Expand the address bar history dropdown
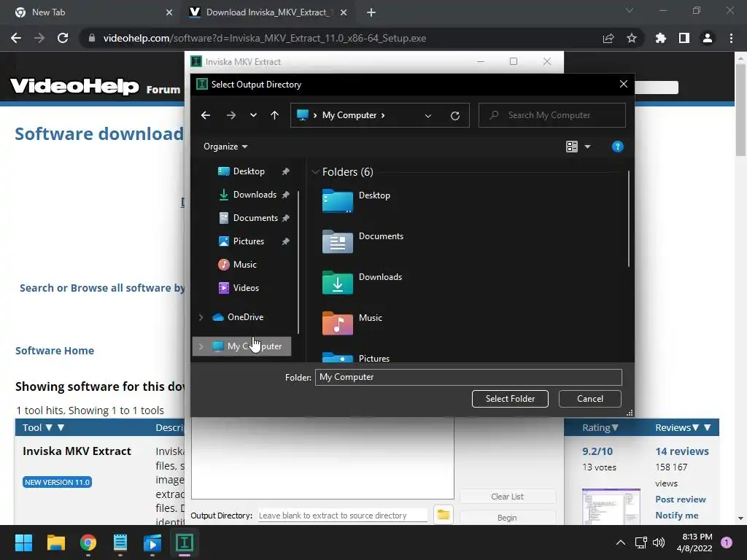The width and height of the screenshot is (747, 560). click(x=427, y=116)
